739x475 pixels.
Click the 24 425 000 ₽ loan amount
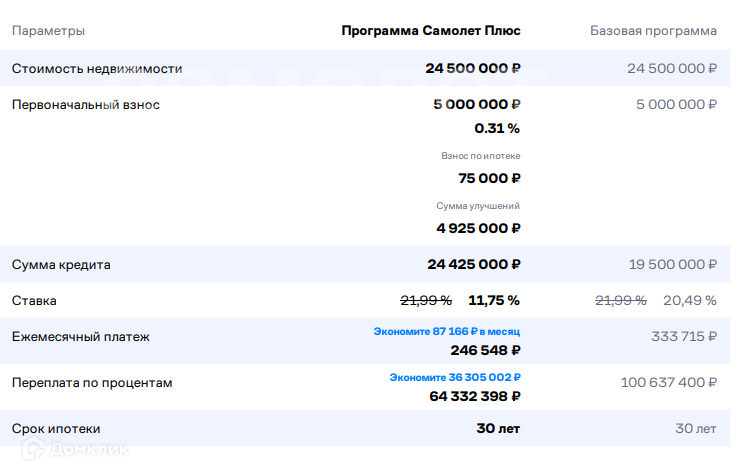coord(474,265)
